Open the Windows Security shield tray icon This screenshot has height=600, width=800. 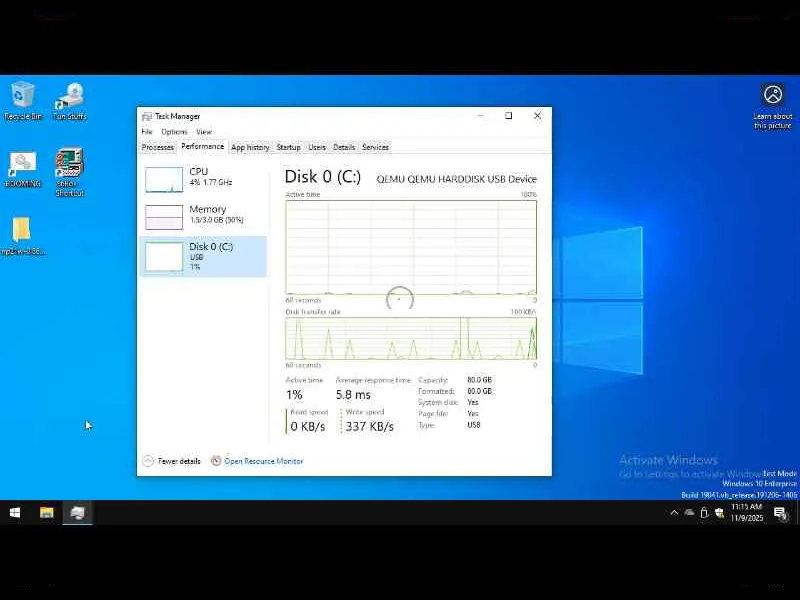(719, 513)
